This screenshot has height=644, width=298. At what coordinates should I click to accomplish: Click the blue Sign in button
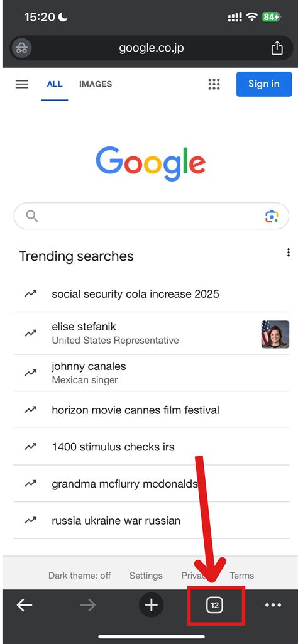coord(264,84)
